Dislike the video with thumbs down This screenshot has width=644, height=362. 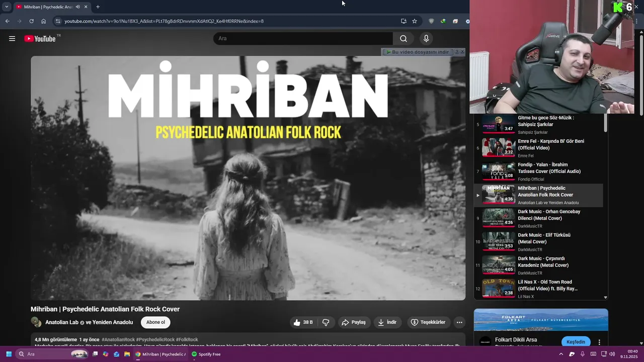click(x=326, y=322)
